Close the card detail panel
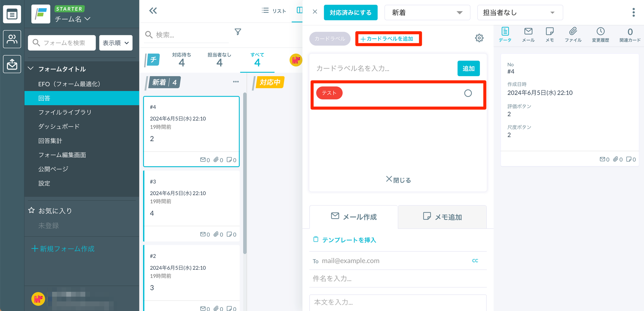This screenshot has height=311, width=644. [x=315, y=12]
